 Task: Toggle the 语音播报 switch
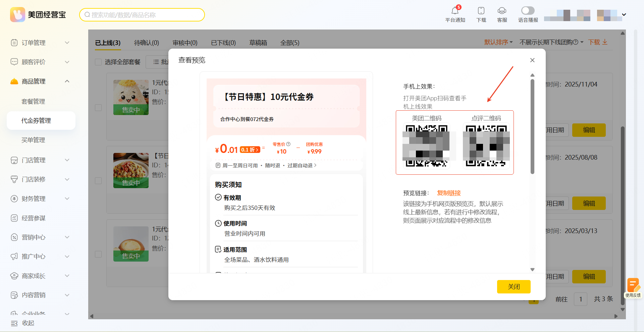528,10
